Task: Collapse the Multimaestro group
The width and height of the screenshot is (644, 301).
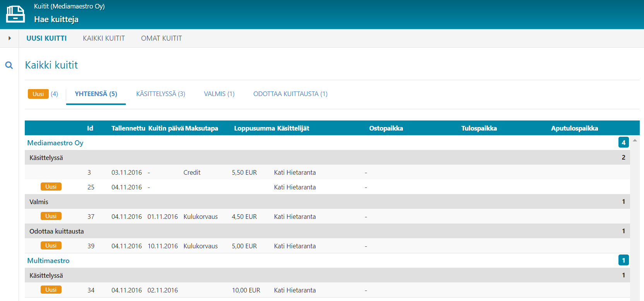Action: pos(48,261)
